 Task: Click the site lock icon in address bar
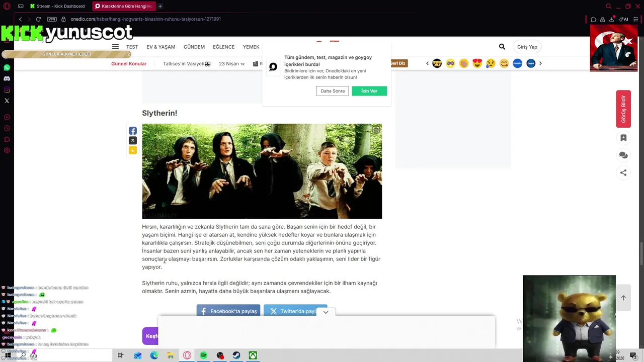63,19
